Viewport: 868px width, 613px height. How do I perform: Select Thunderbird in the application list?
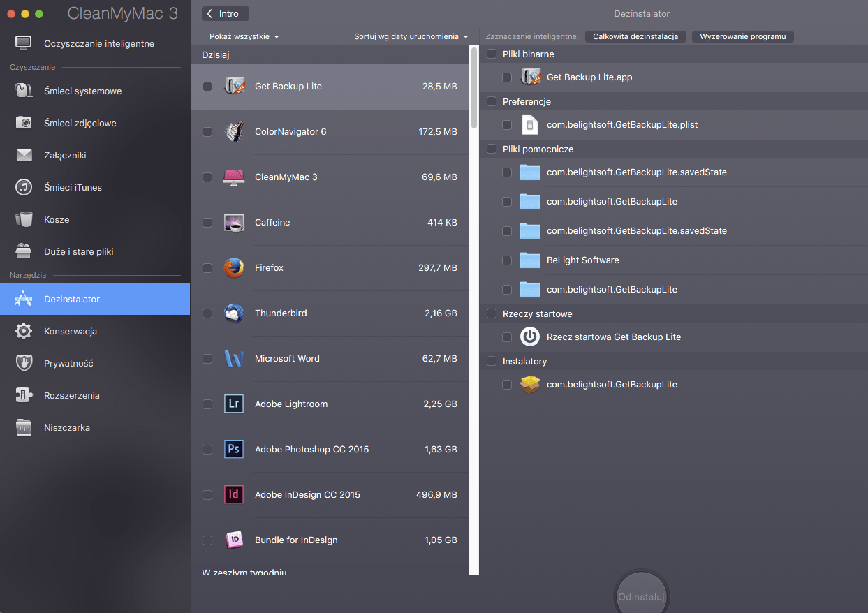[x=281, y=313]
